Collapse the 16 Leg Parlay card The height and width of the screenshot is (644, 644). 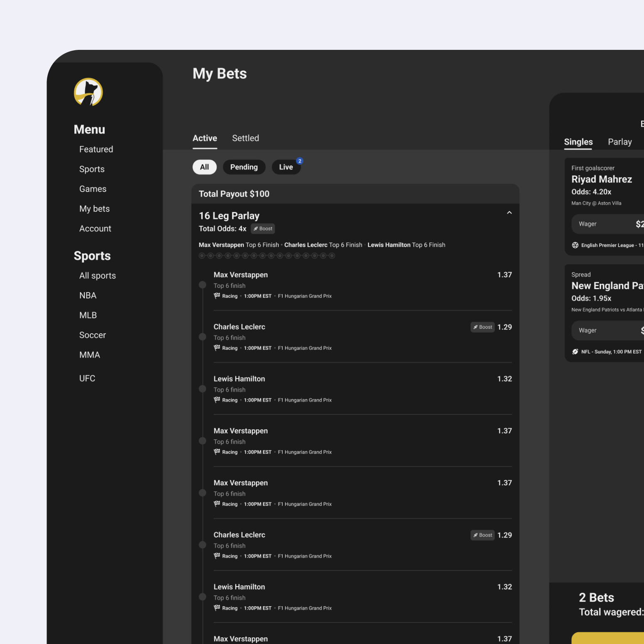point(509,213)
